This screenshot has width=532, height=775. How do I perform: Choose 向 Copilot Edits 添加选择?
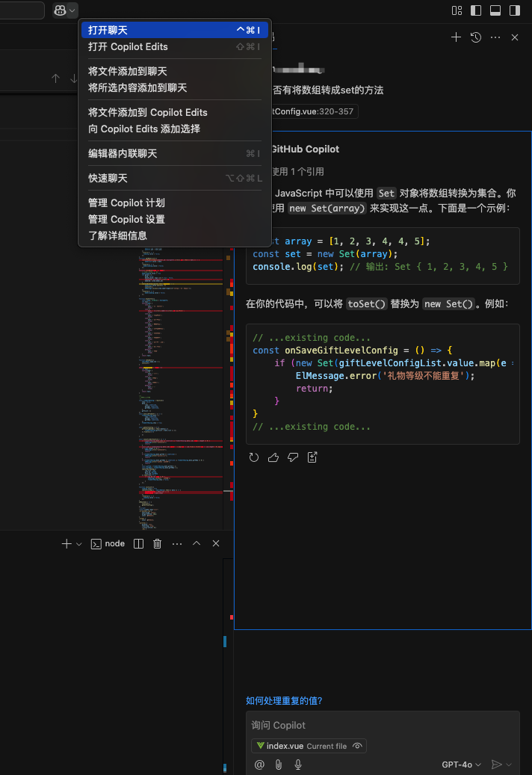tap(174, 129)
